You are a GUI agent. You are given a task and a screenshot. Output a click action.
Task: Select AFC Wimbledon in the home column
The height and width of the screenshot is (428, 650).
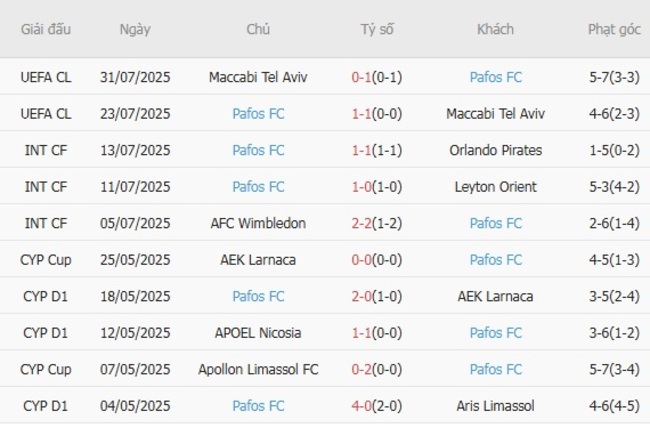tap(258, 223)
